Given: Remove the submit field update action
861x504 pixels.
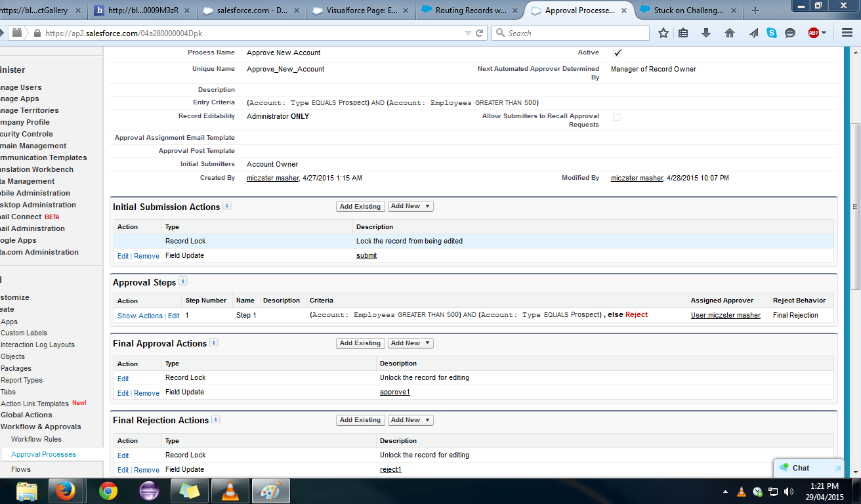Looking at the screenshot, I should [146, 256].
